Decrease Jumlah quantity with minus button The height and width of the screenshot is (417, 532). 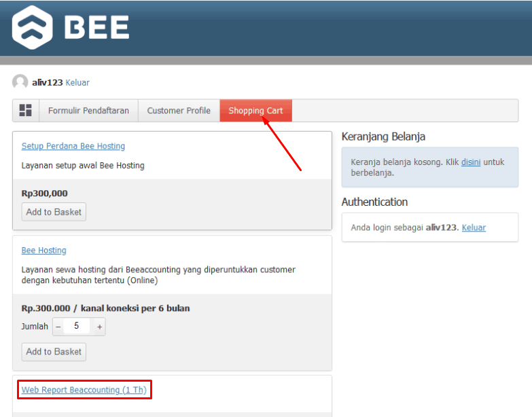[x=58, y=327]
